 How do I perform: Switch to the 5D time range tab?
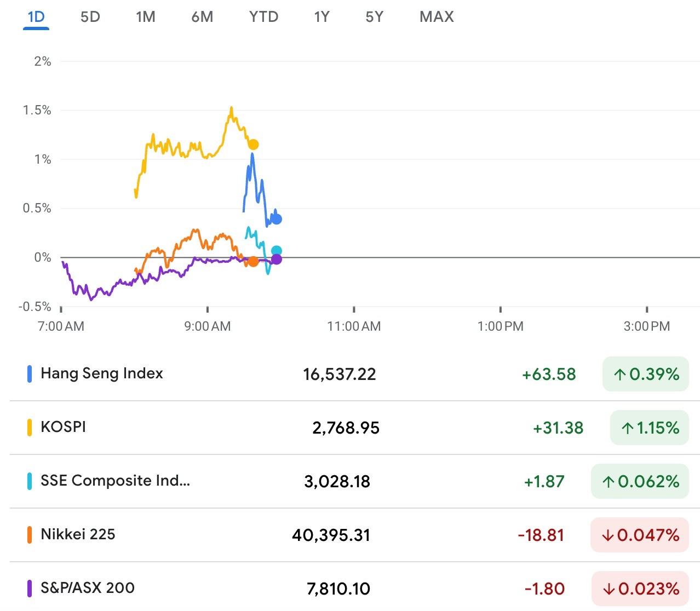click(90, 17)
